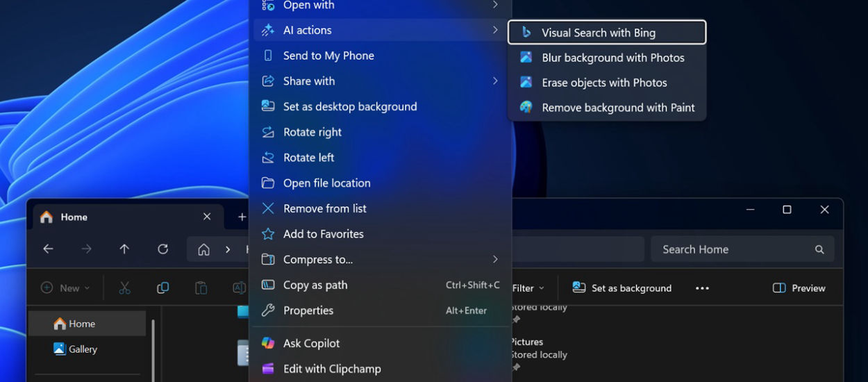
Task: Click the Back arrow in File Explorer
Action: click(48, 249)
